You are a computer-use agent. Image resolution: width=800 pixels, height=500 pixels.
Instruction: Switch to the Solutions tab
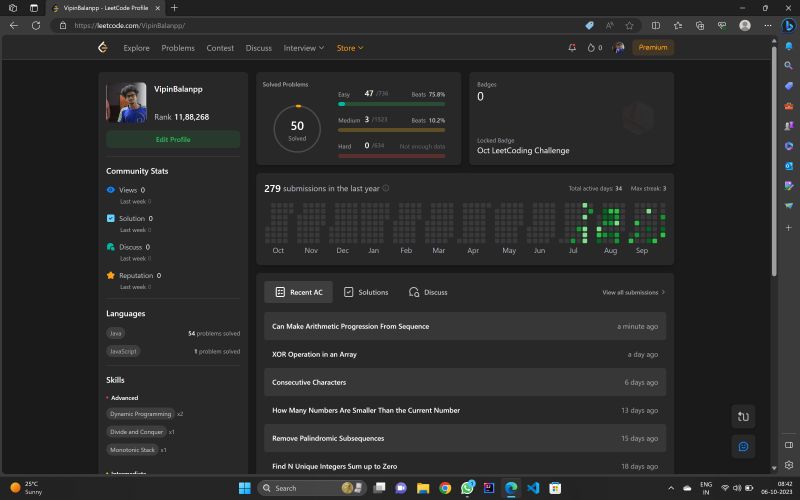(x=366, y=292)
